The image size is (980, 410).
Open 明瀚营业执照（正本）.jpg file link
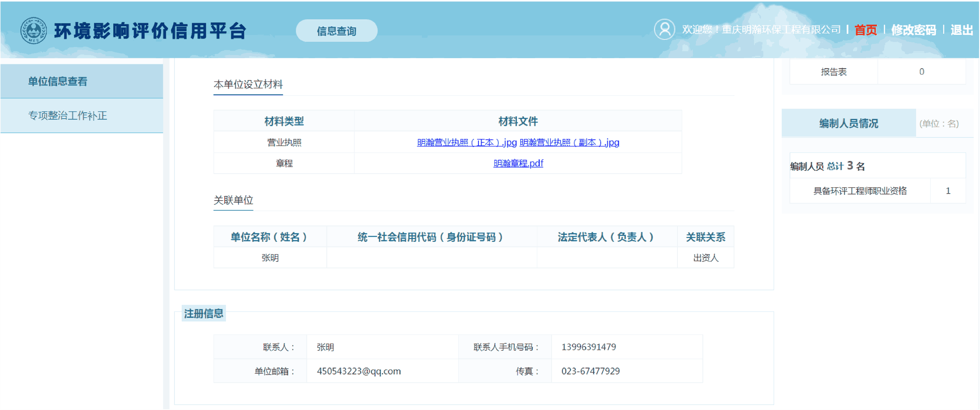pyautogui.click(x=466, y=142)
